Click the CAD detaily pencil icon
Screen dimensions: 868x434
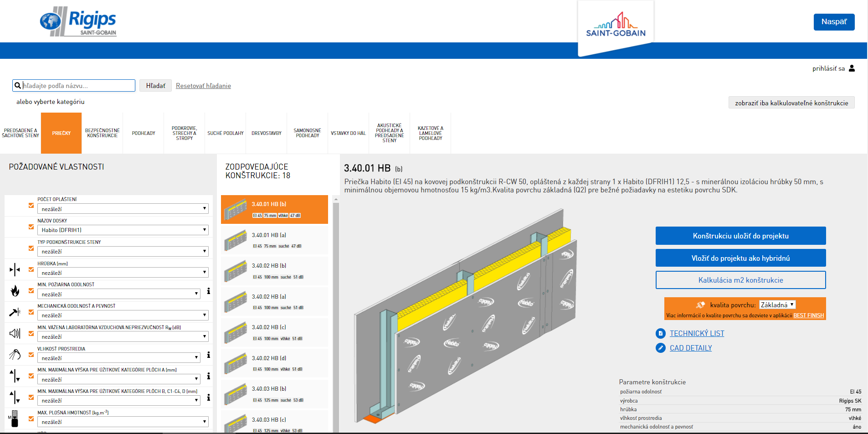tap(660, 348)
